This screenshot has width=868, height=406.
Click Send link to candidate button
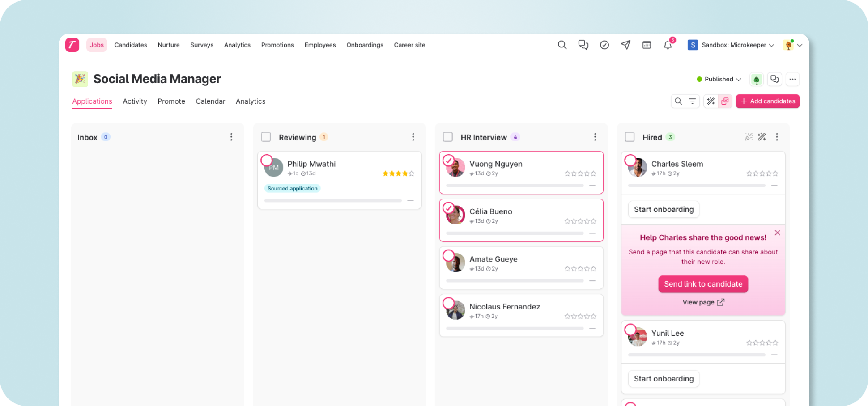(x=703, y=284)
